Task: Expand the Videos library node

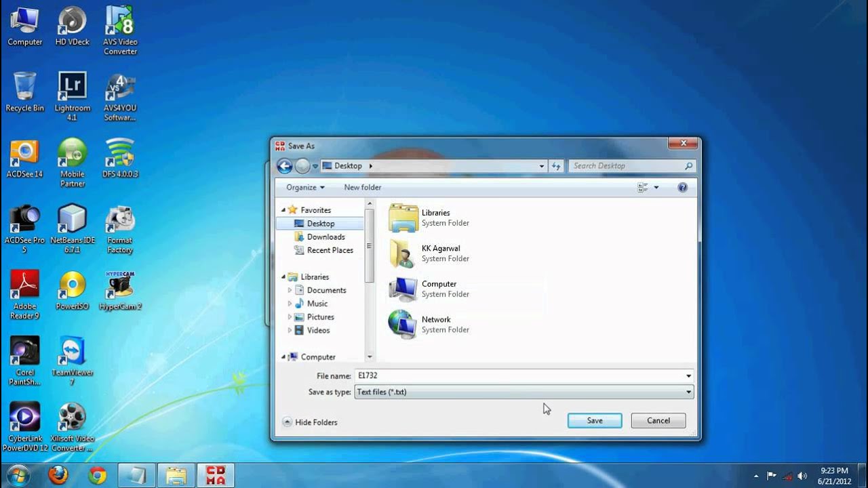Action: [290, 330]
